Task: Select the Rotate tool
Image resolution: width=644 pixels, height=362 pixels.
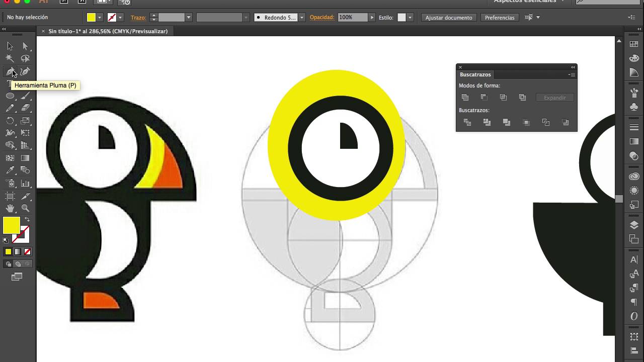Action: 10,121
